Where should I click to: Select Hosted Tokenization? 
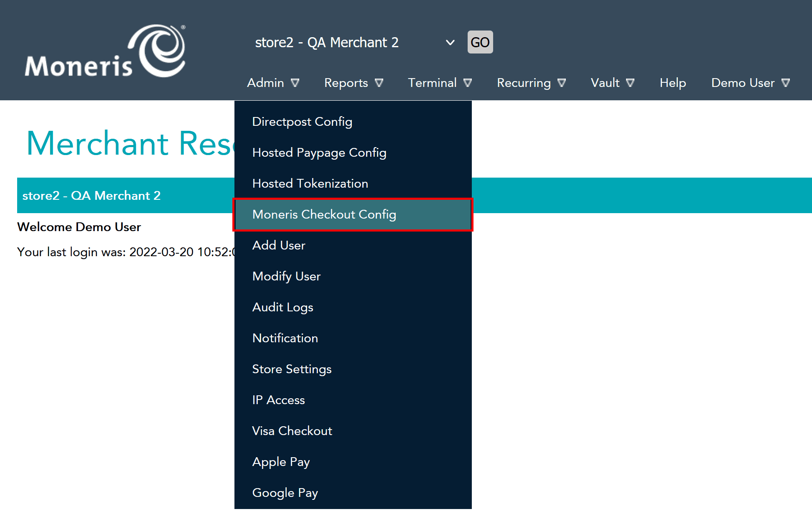coord(310,183)
